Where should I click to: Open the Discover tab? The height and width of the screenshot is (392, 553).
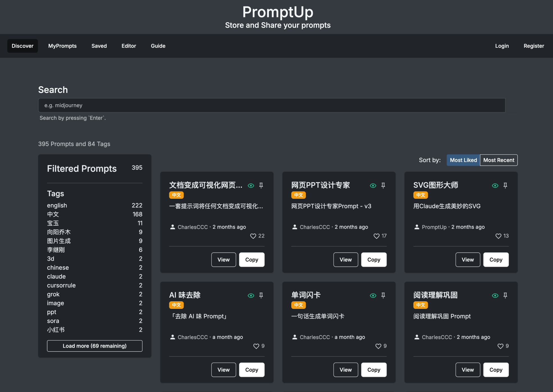[22, 46]
